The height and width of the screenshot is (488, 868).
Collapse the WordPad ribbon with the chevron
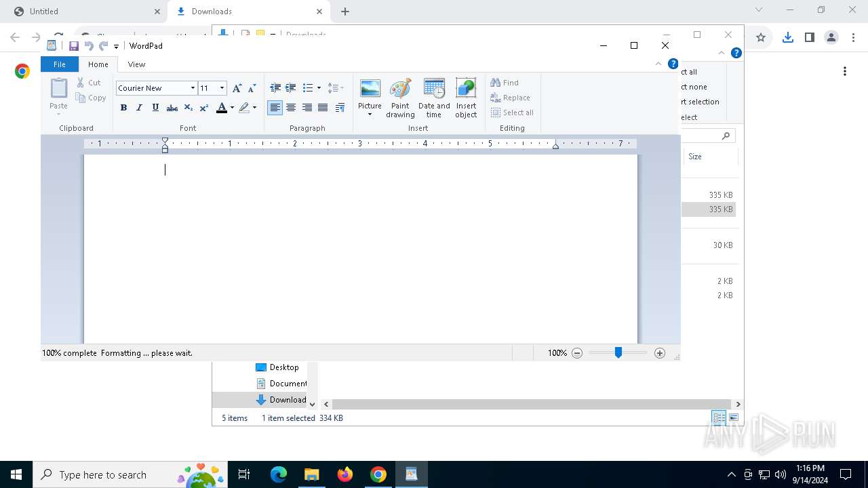point(658,64)
